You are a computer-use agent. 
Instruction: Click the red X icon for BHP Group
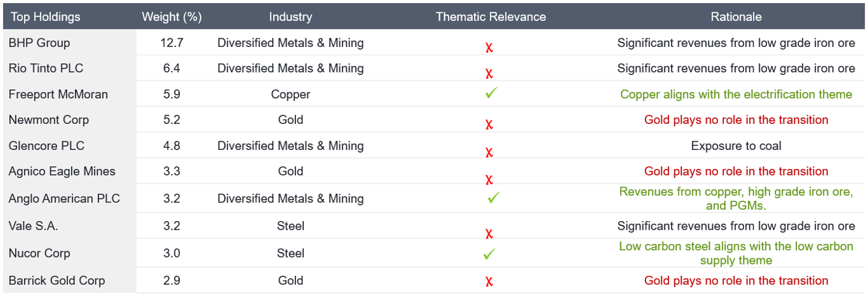pyautogui.click(x=488, y=48)
